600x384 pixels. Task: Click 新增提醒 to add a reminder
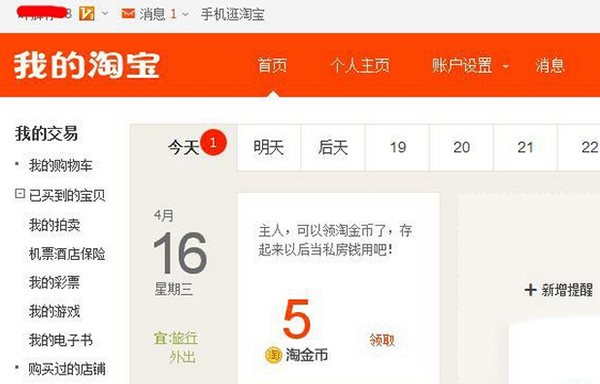(x=567, y=290)
